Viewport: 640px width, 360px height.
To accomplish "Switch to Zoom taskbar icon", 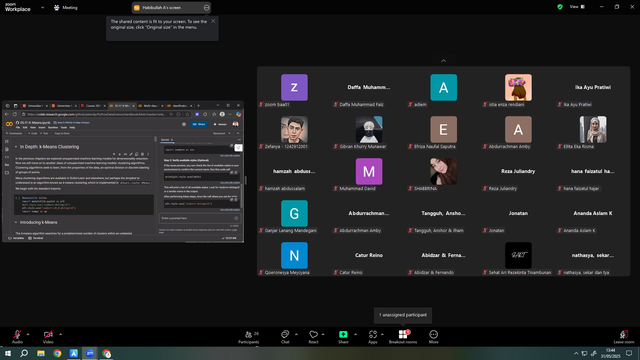I will point(90,353).
